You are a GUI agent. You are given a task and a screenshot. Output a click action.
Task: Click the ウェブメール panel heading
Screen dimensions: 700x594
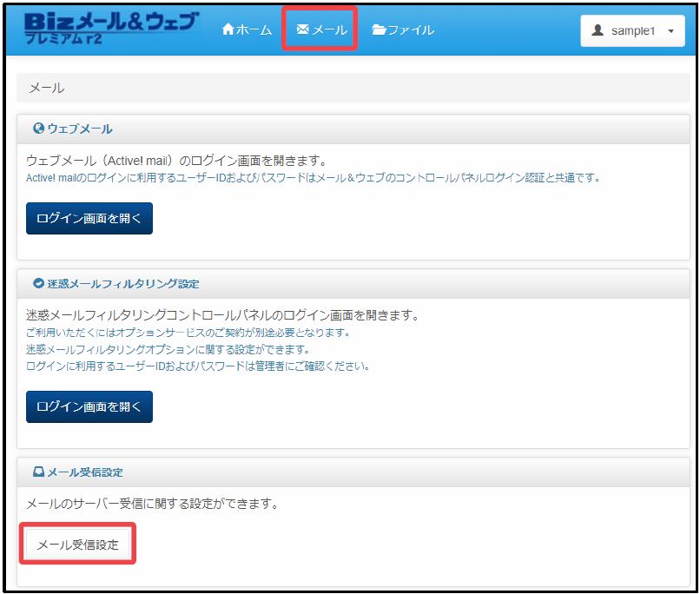click(80, 129)
